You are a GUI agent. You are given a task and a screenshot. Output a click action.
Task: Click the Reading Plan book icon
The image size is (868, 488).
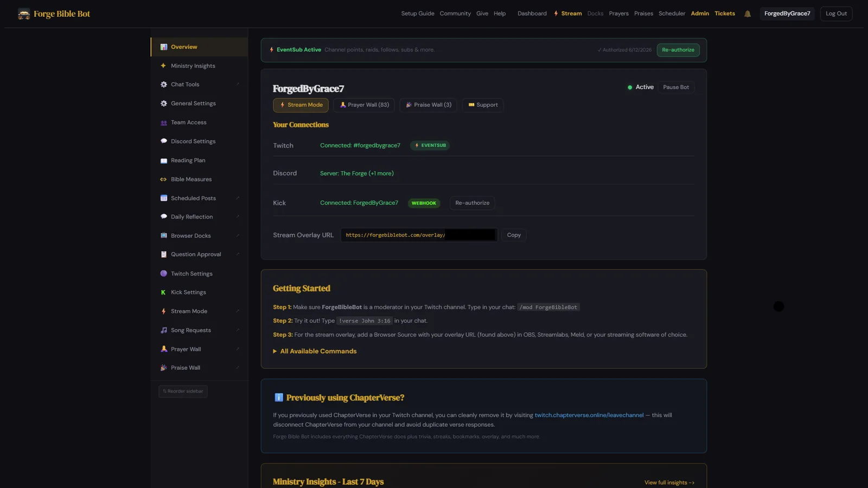[x=164, y=160]
